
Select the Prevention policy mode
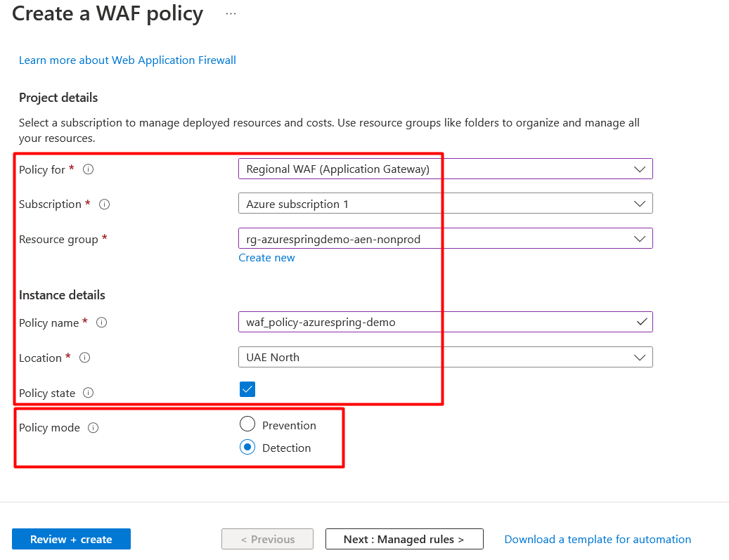point(247,424)
